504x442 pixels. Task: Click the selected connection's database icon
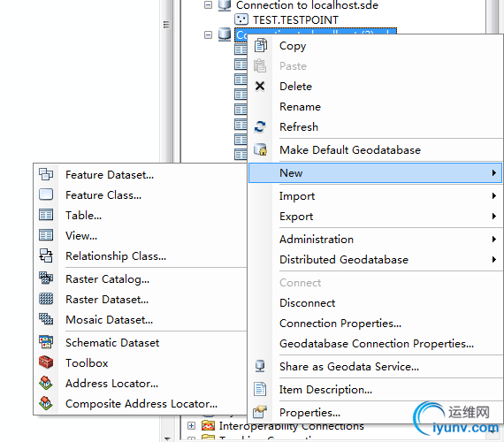(x=225, y=34)
